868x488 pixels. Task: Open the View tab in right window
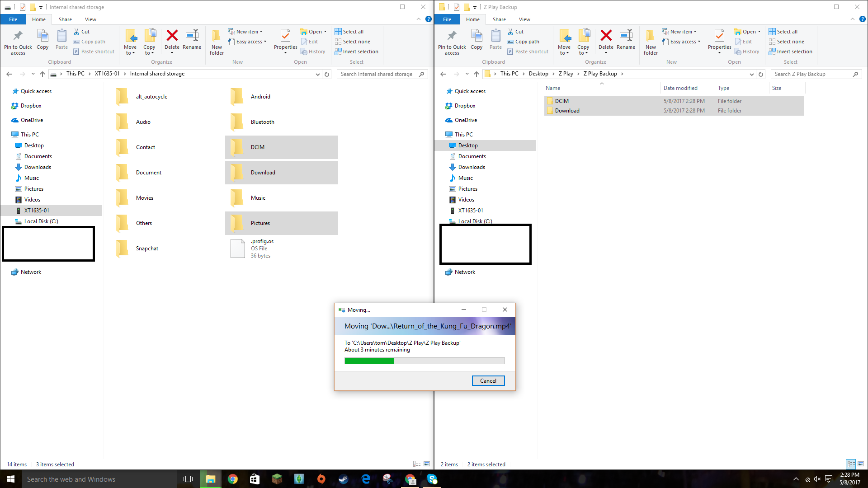[524, 19]
